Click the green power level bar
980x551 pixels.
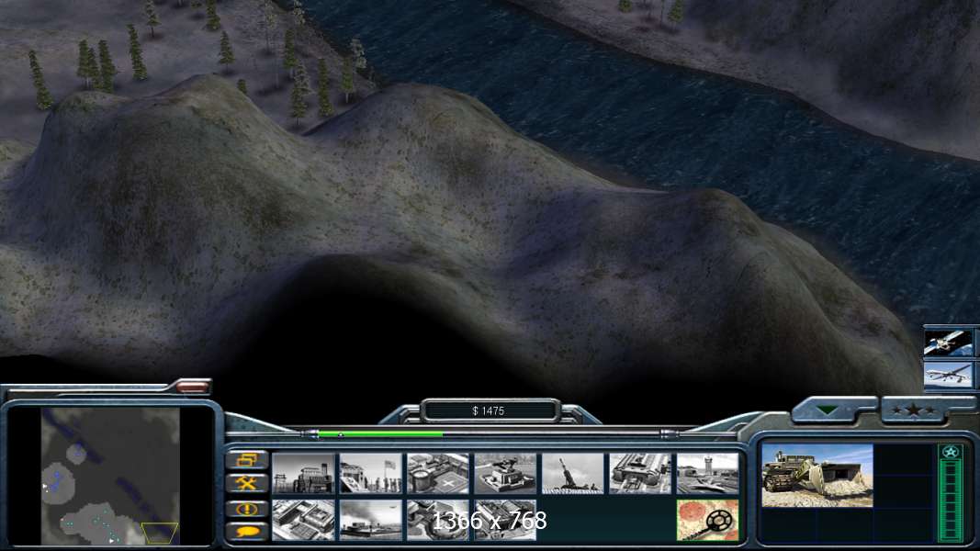pyautogui.click(x=380, y=433)
